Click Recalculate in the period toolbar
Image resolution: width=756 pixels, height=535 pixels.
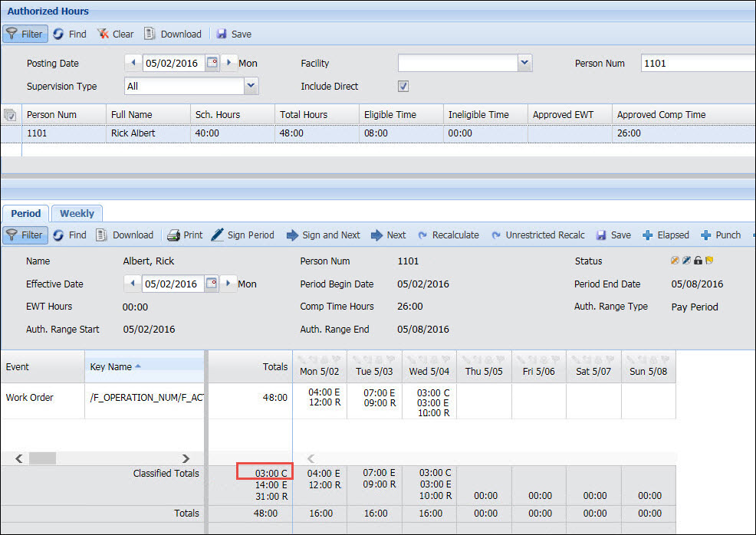pos(449,235)
